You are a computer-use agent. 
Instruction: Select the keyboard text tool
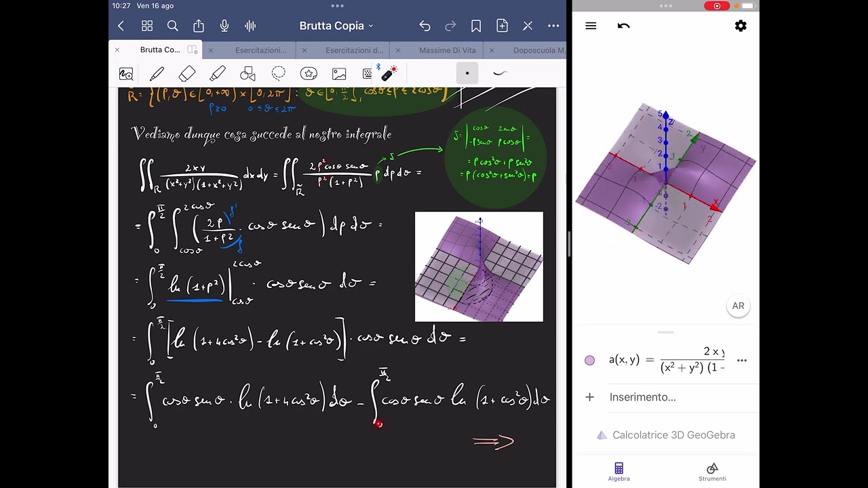pos(368,74)
